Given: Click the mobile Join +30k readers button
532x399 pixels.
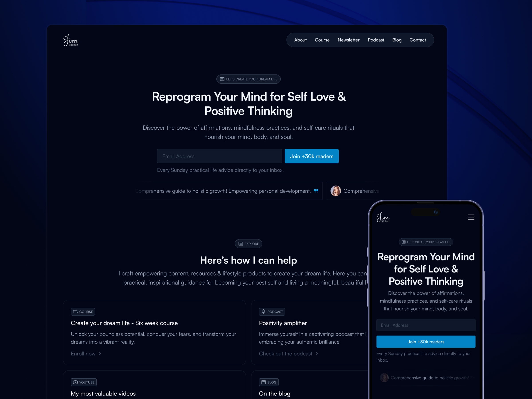Looking at the screenshot, I should [x=426, y=342].
